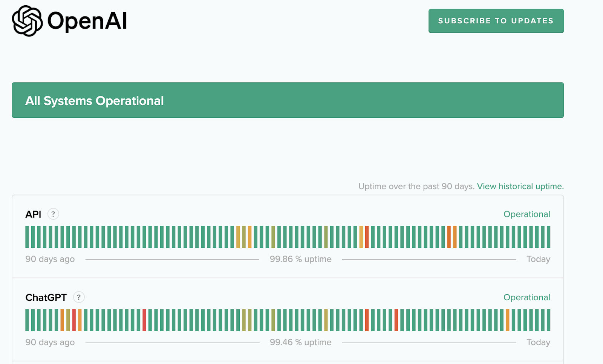Click the ChatGPT help question mark icon
603x364 pixels.
[x=79, y=297]
